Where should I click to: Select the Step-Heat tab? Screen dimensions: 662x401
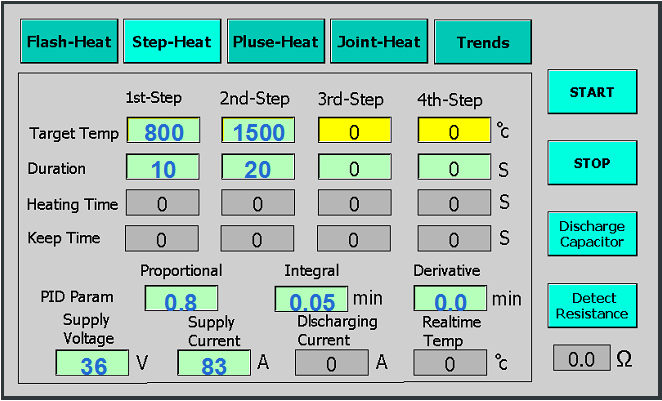point(172,42)
